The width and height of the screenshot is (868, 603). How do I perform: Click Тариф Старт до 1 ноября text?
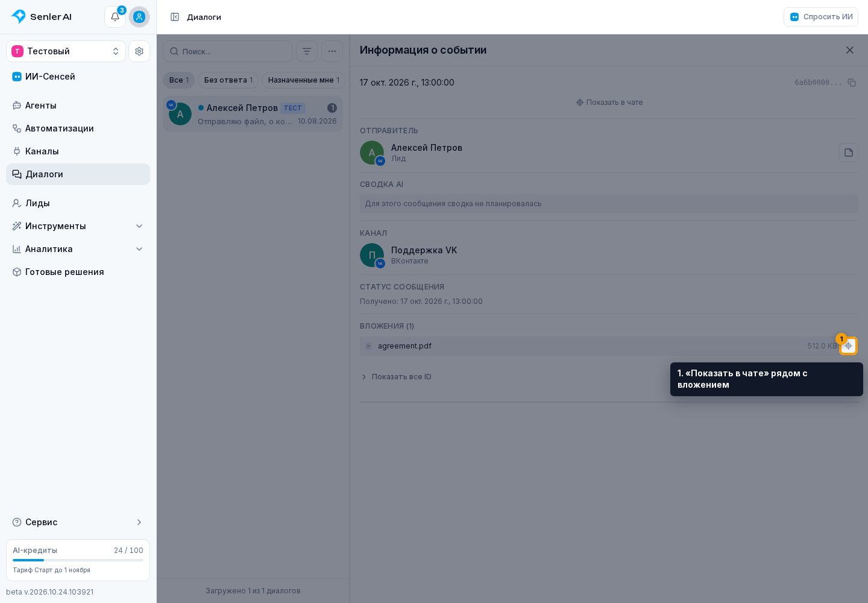pos(51,570)
